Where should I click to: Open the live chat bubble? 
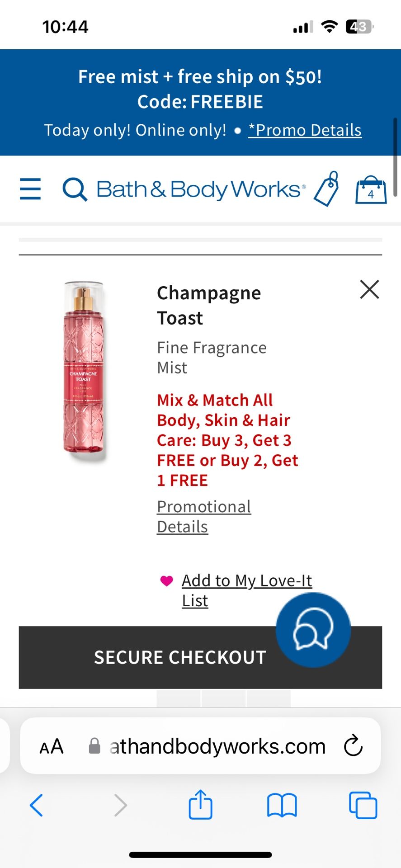click(313, 630)
